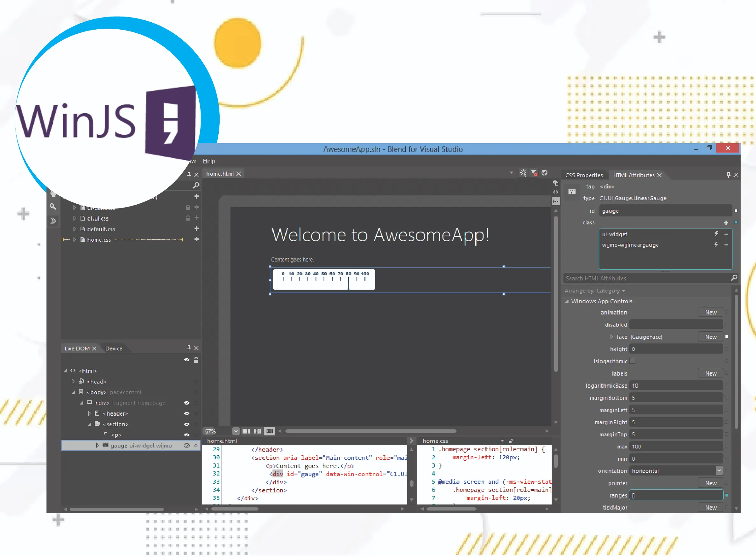Toggle visibility of the div fragment homepage
Screen dimensions: 756x557
pyautogui.click(x=187, y=403)
